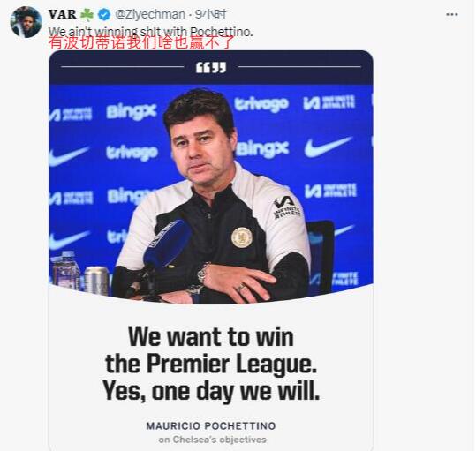Click the VAR profile avatar picture

(26, 22)
